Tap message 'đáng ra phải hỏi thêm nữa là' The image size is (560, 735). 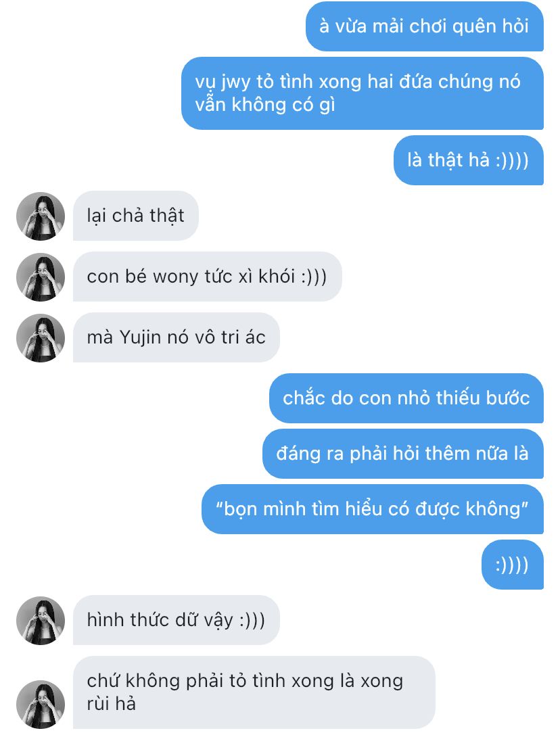[x=403, y=454]
